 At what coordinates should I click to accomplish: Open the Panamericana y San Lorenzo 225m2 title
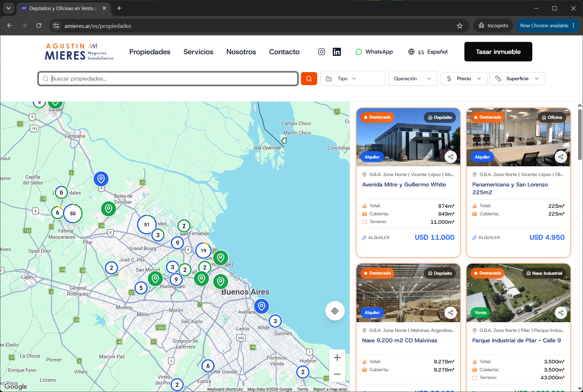click(510, 188)
